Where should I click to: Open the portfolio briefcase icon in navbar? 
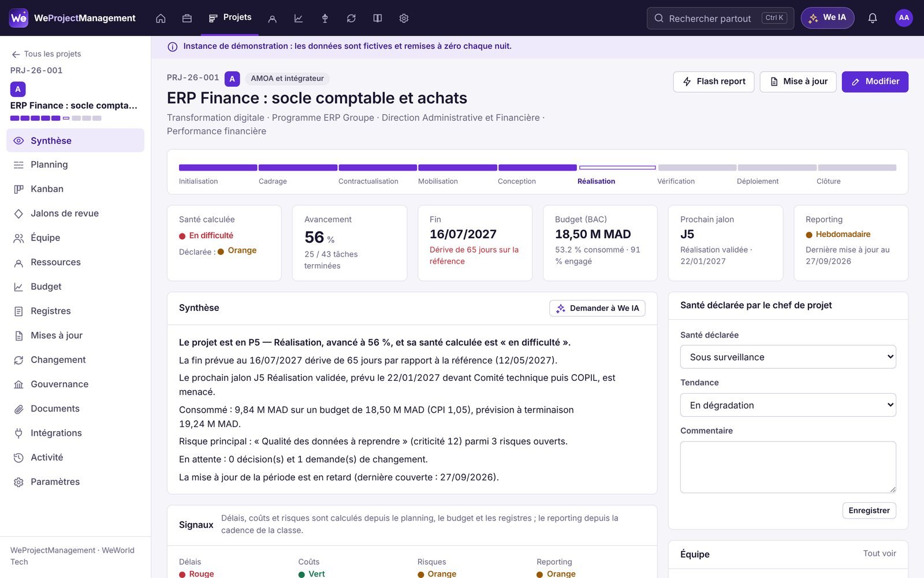point(187,18)
